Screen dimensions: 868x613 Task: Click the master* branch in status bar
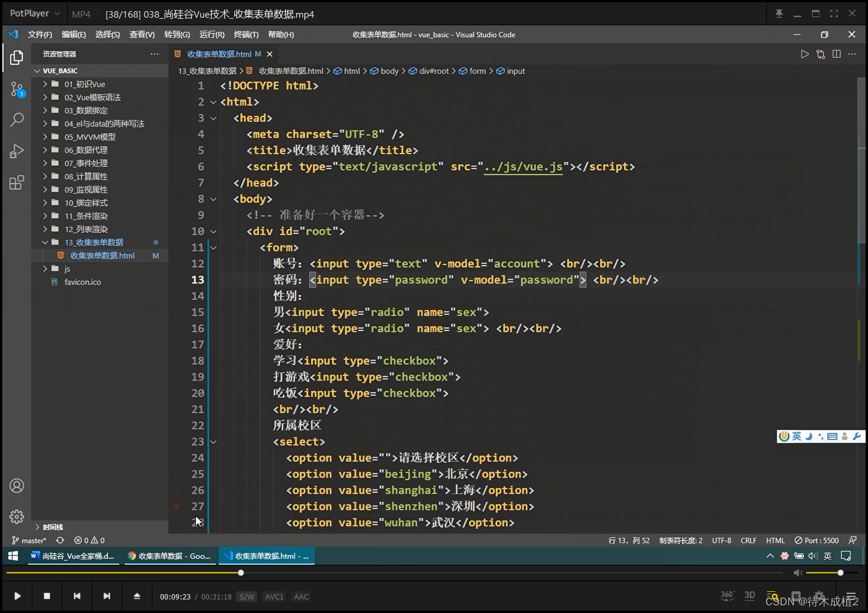point(29,540)
